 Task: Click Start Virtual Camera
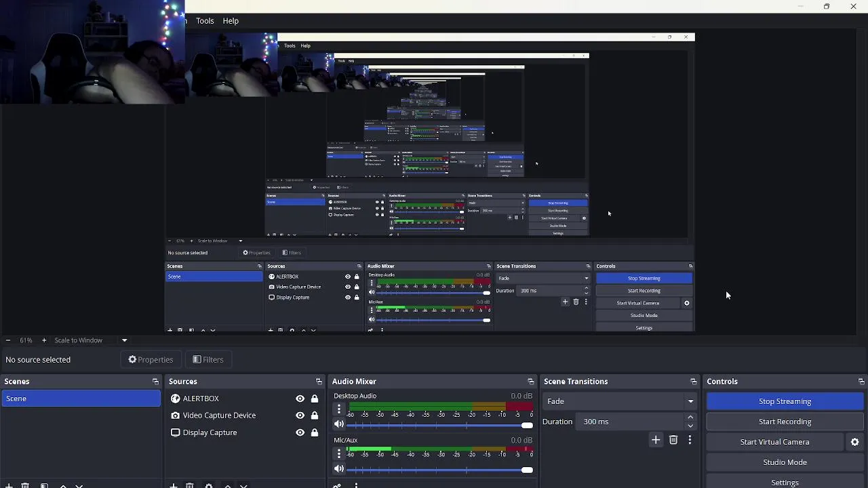(x=774, y=442)
